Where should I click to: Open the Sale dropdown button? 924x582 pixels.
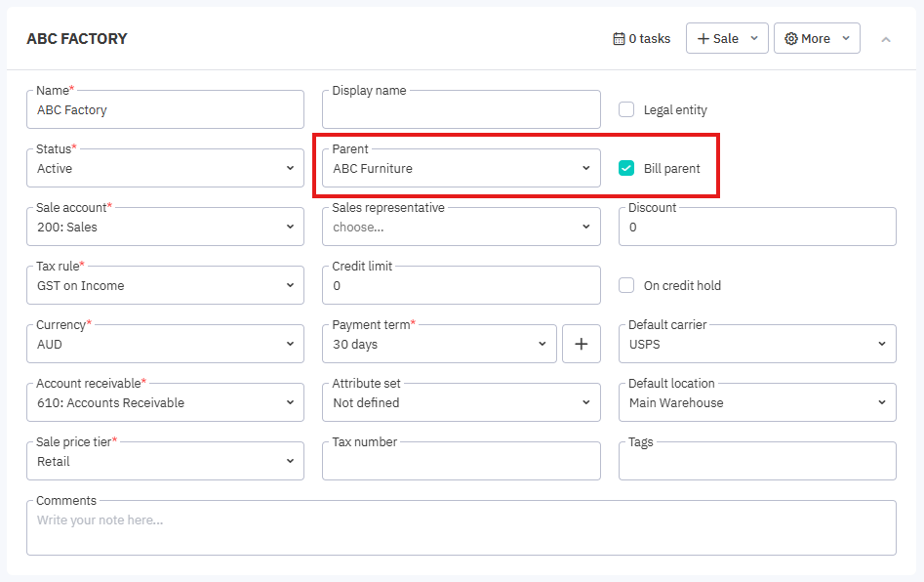(x=727, y=39)
